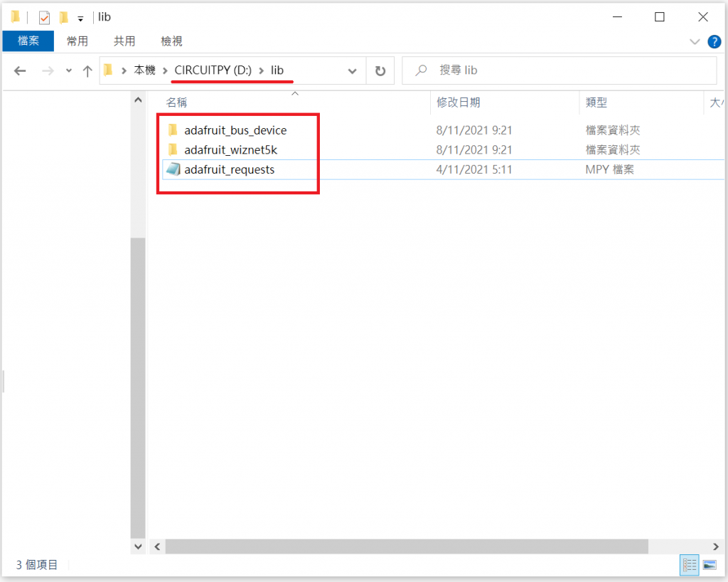Click adafruit_bus_device folder icon
This screenshot has height=582, width=728.
173,130
